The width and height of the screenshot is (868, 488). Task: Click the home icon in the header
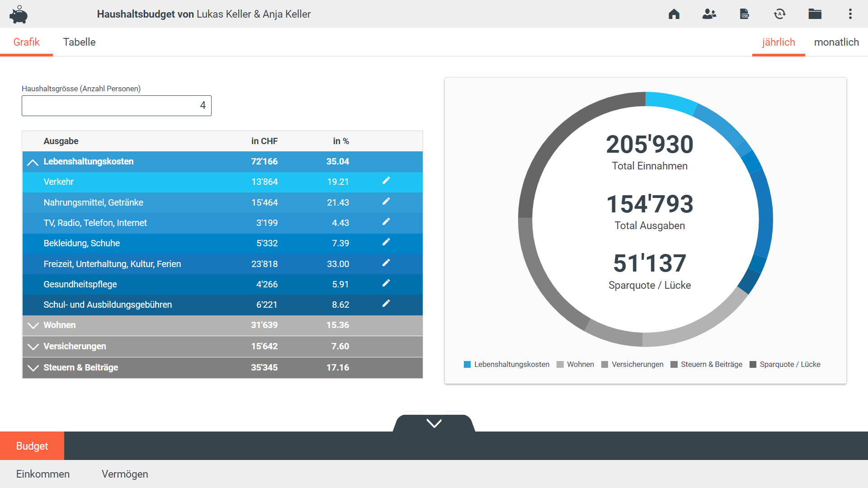click(674, 14)
